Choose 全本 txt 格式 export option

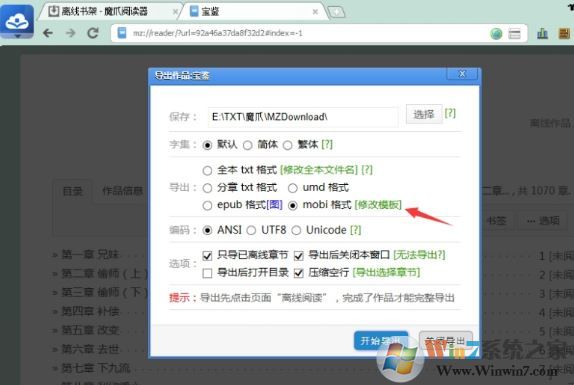[207, 171]
